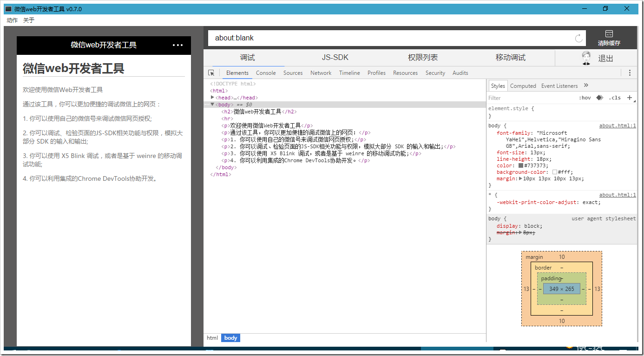
Task: Click the 清除缓存 label
Action: 609,43
